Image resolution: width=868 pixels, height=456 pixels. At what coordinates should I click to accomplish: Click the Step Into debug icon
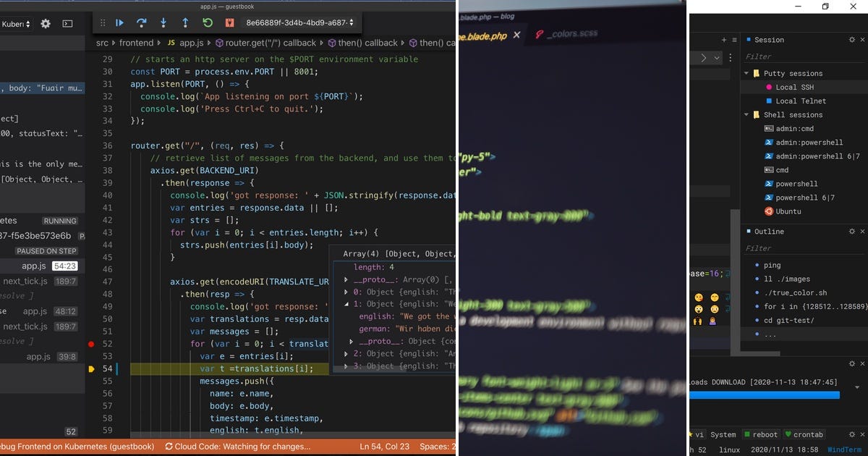[x=163, y=22]
